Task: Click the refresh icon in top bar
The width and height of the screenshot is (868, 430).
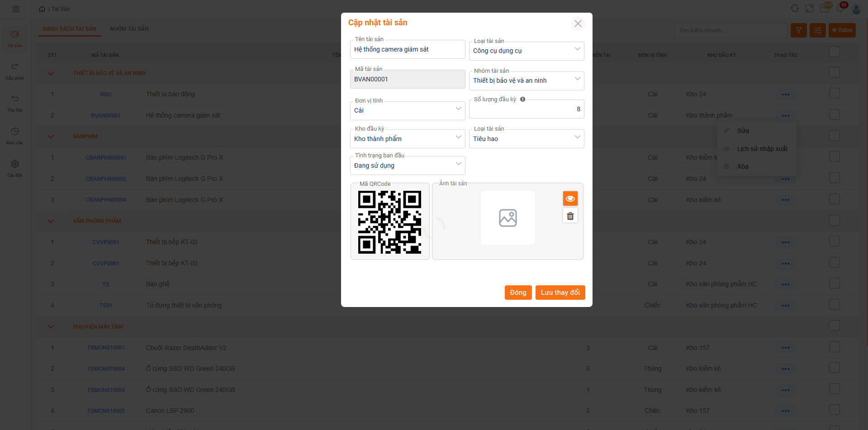Action: click(x=794, y=9)
